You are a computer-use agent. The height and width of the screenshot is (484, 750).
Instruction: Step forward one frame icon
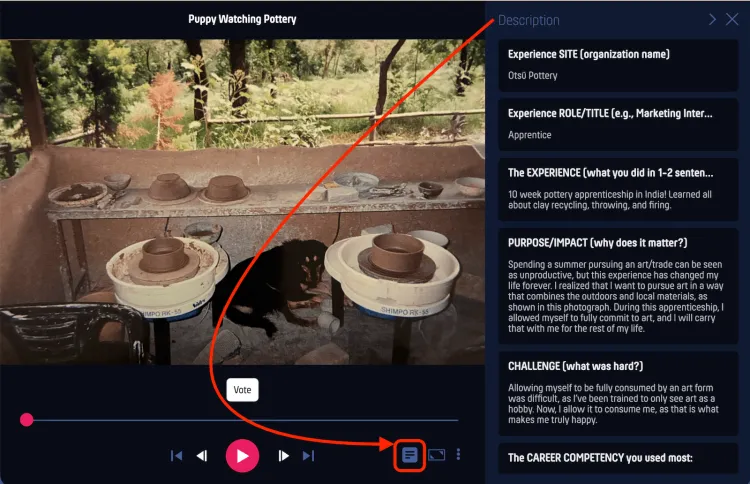click(283, 456)
